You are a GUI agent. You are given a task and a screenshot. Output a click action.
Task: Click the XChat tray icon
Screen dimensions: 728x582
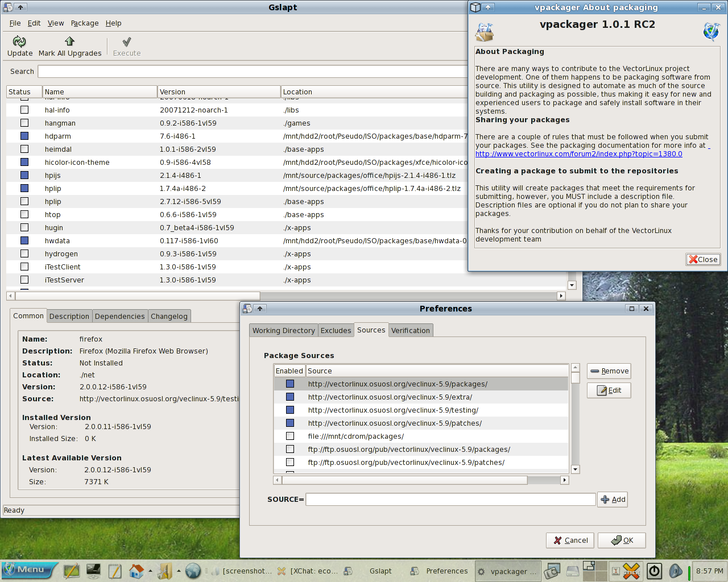631,571
